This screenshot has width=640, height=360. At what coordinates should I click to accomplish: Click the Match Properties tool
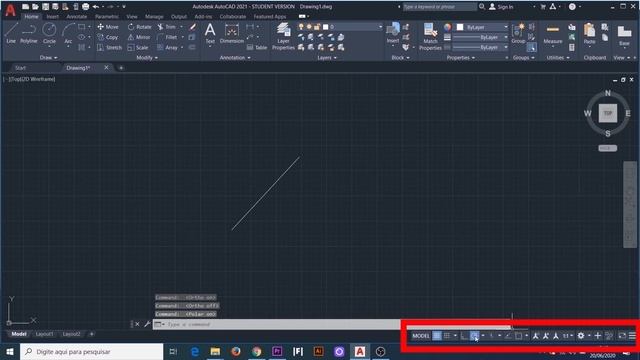coord(430,36)
